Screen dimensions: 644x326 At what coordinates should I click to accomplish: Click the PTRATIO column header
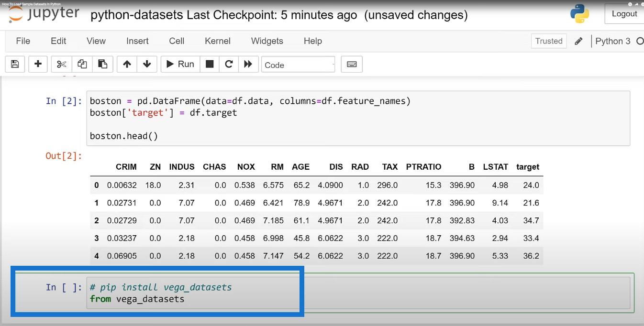pos(423,167)
